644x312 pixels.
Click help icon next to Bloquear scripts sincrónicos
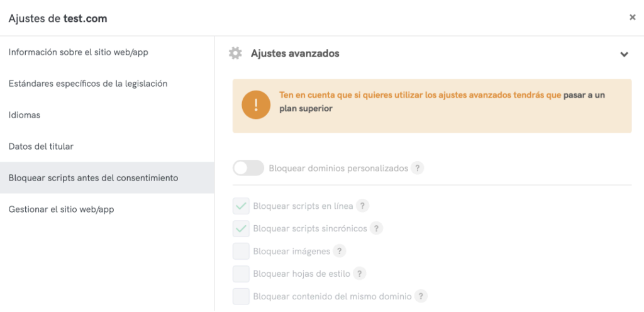[x=376, y=228]
